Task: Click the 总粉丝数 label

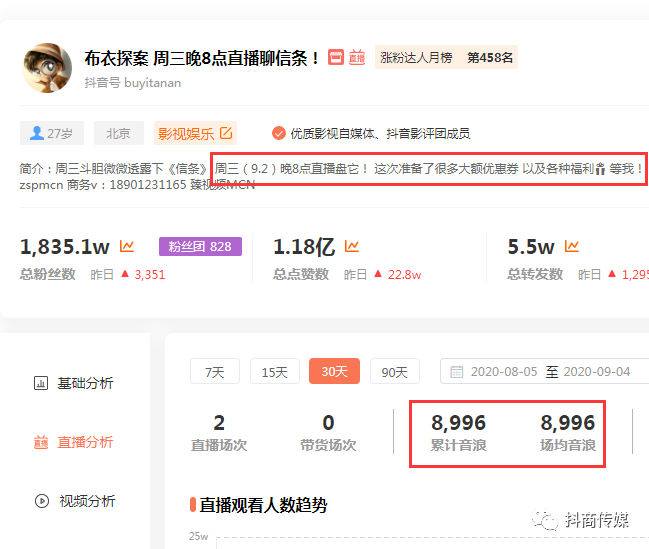Action: point(48,274)
